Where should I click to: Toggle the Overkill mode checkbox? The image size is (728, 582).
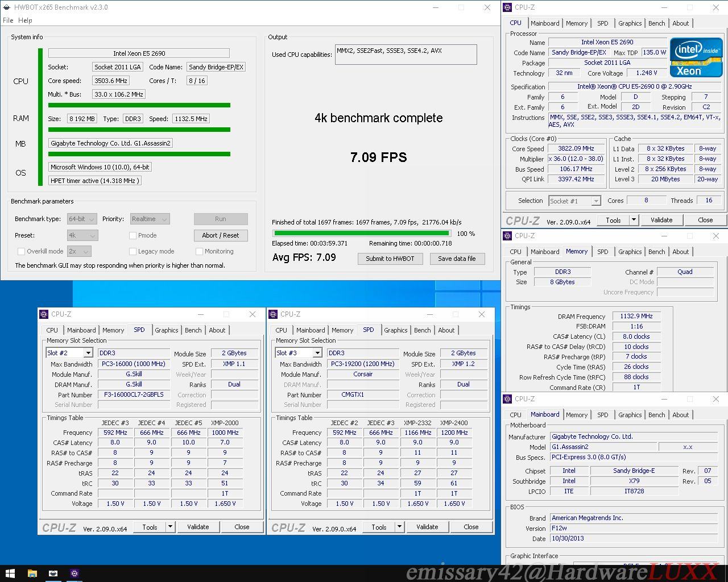[x=21, y=251]
